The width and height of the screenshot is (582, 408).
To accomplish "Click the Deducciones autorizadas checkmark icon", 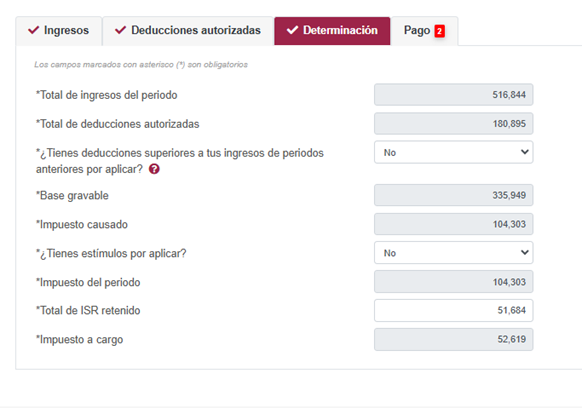I will tap(120, 30).
